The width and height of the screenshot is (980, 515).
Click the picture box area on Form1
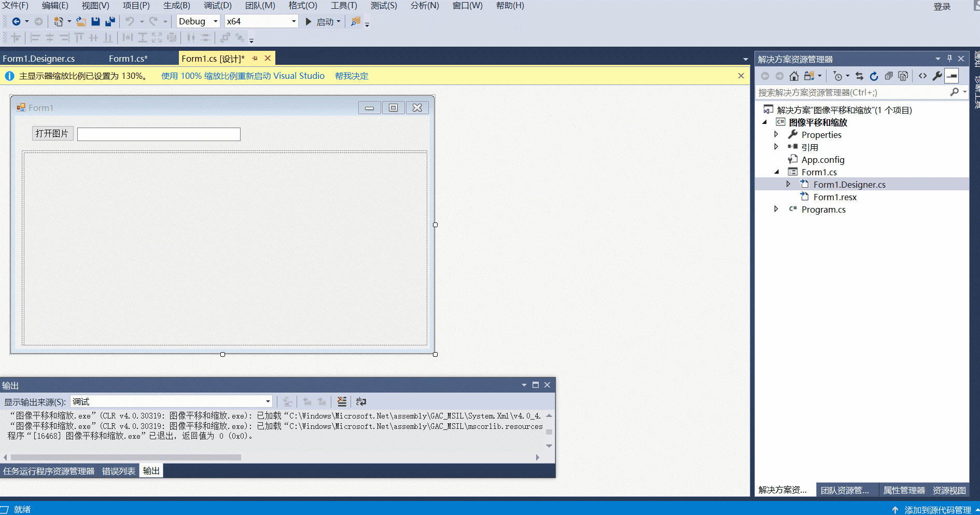click(225, 248)
